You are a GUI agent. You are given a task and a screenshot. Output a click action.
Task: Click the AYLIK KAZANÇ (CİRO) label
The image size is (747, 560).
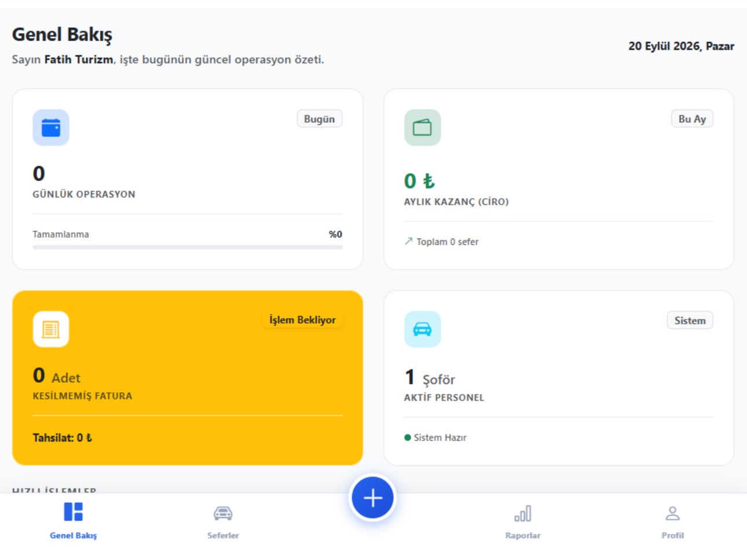tap(456, 202)
